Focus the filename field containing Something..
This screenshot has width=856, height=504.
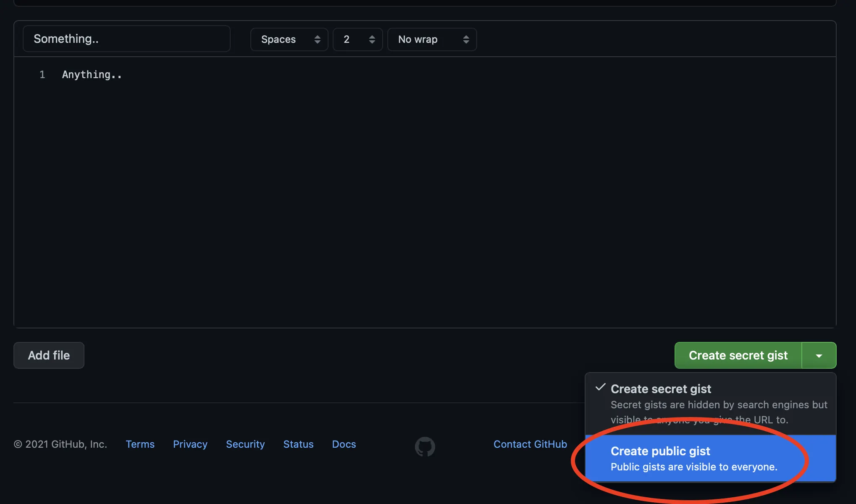(126, 39)
